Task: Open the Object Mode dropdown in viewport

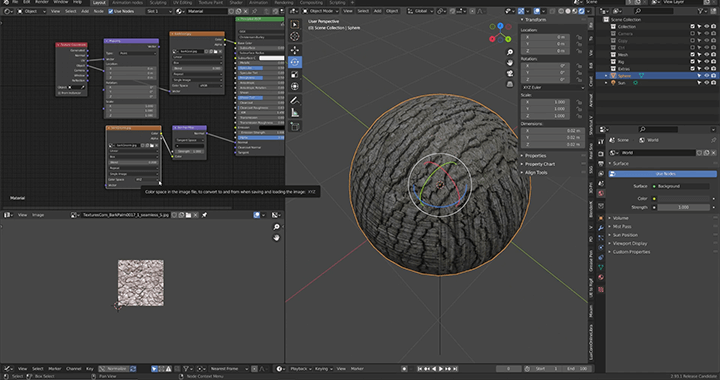Action: (x=321, y=11)
